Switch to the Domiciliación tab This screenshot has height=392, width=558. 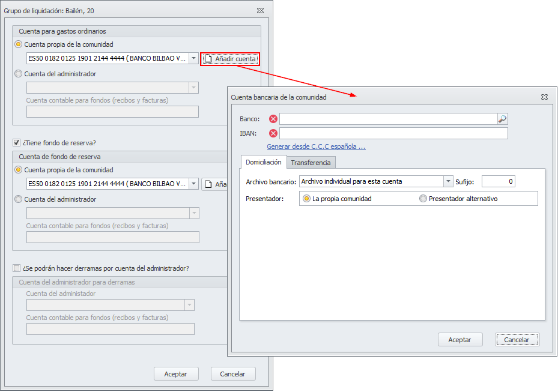[264, 162]
